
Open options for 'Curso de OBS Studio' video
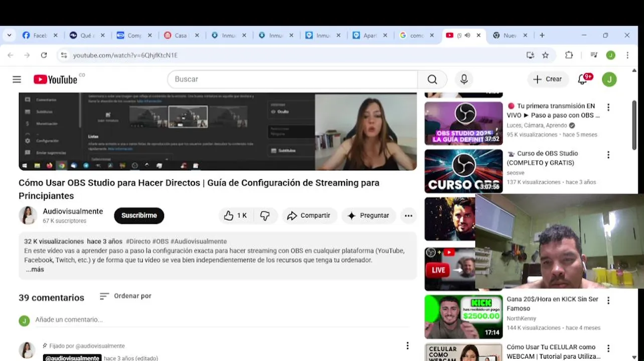click(608, 155)
